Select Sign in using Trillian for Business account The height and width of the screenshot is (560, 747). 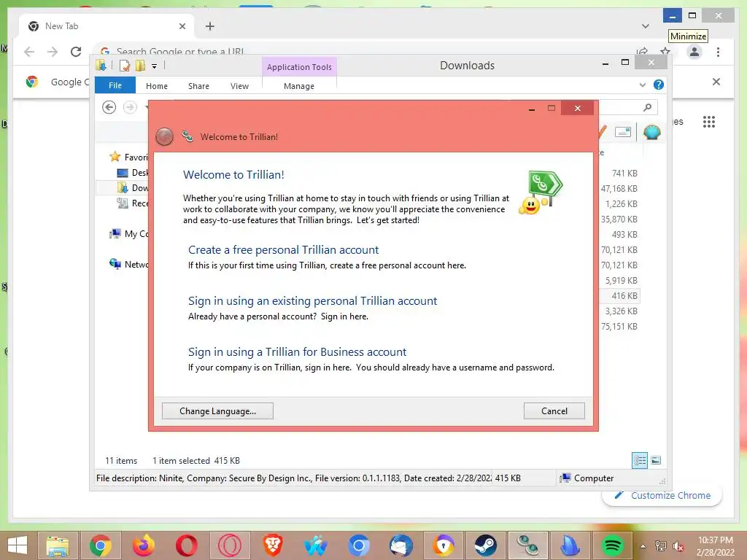298,352
